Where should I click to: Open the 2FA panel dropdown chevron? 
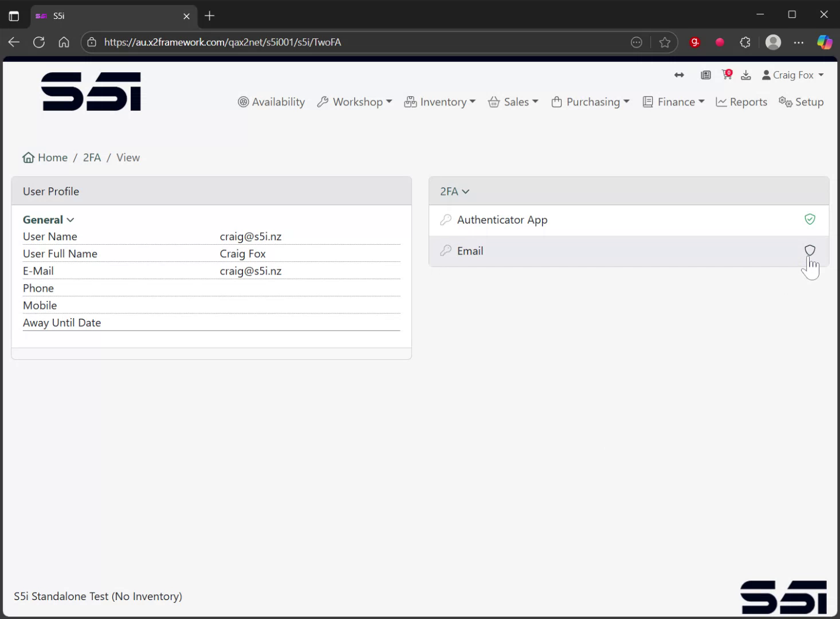pyautogui.click(x=465, y=191)
